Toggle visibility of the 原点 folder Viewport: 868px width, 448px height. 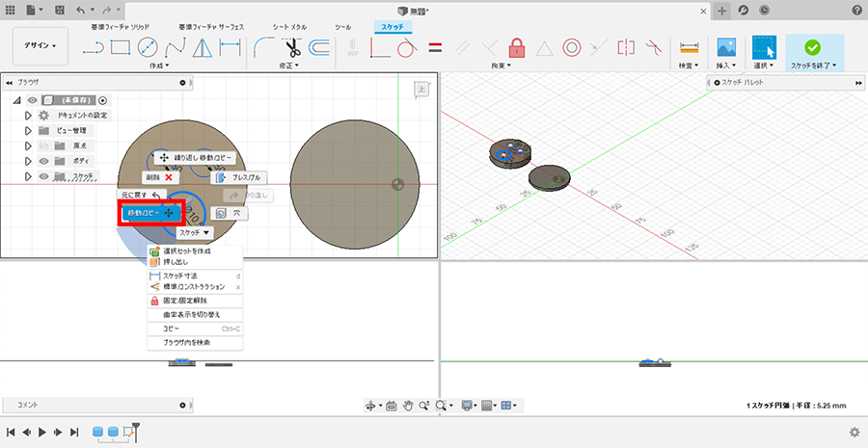click(x=43, y=145)
